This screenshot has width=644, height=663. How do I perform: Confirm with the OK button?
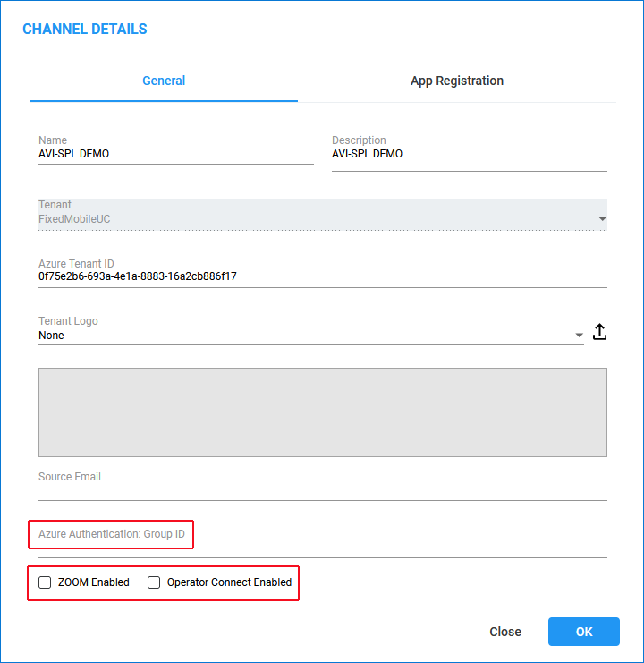click(x=583, y=632)
